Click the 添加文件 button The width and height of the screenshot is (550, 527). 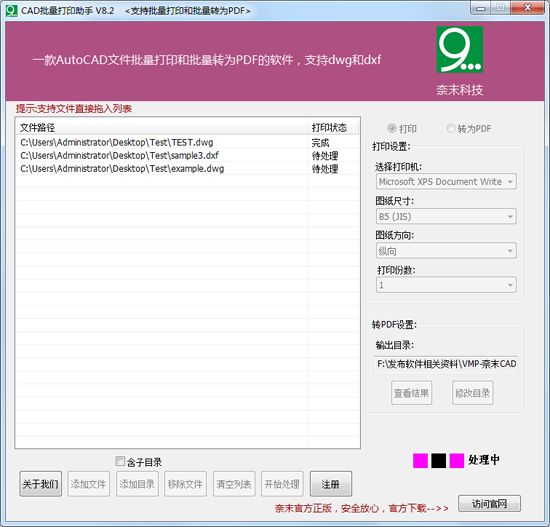pos(88,484)
